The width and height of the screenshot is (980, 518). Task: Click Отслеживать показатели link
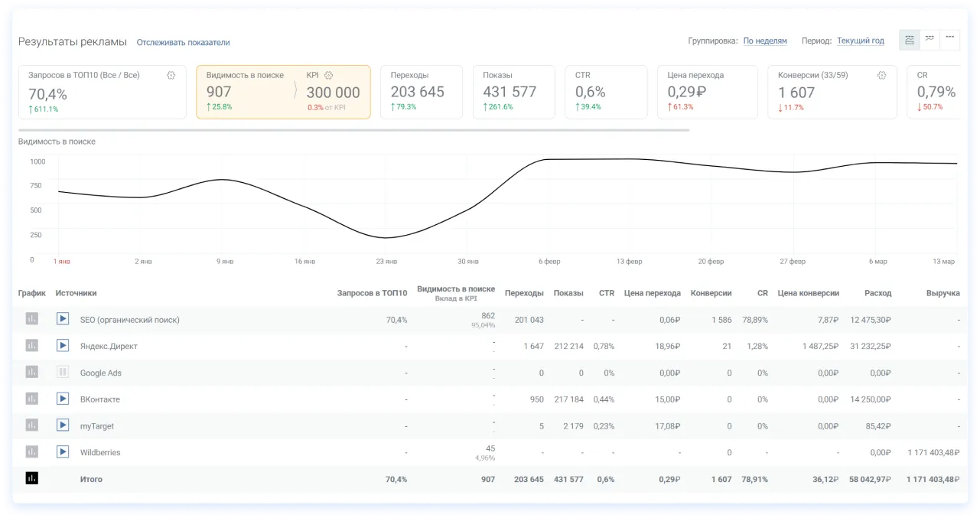point(184,43)
